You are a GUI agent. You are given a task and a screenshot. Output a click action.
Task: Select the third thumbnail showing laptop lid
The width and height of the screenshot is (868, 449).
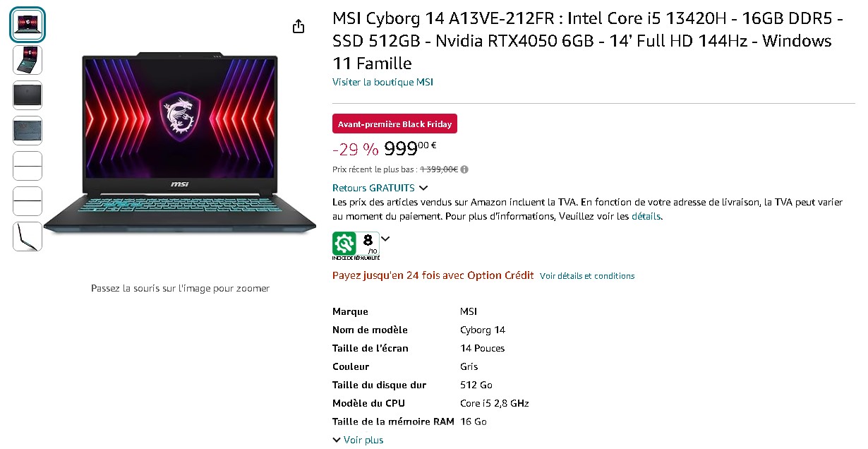point(28,95)
